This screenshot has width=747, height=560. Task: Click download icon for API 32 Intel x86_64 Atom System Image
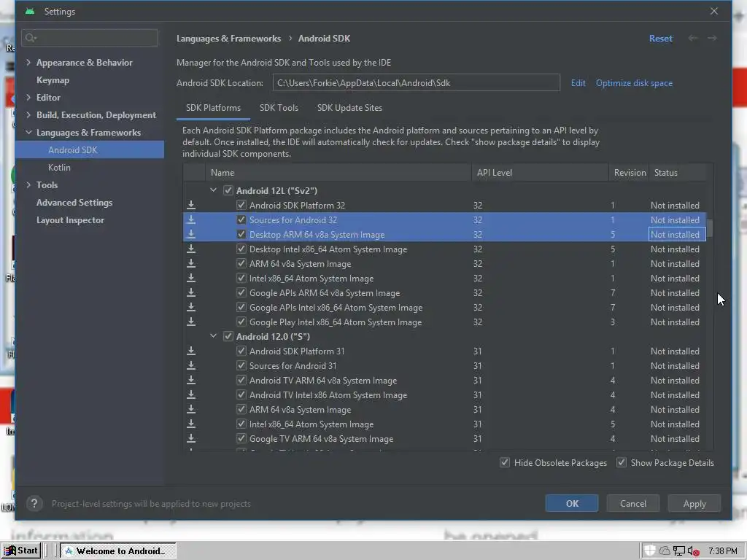coord(191,278)
